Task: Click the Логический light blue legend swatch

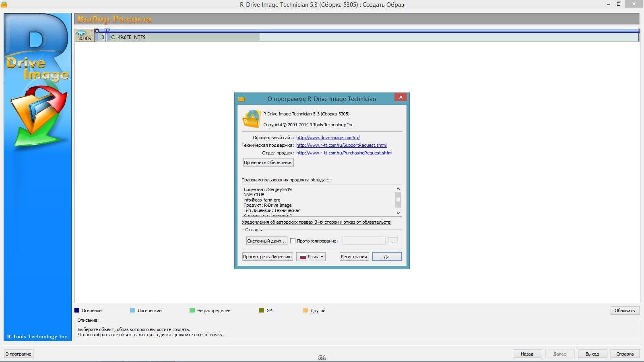Action: click(x=132, y=310)
